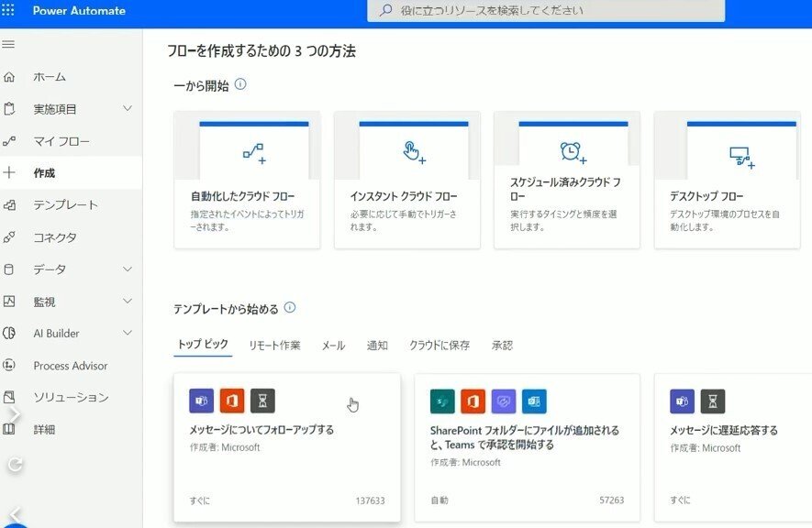
Task: Collapse the navigation hamburger menu
Action: [8, 45]
